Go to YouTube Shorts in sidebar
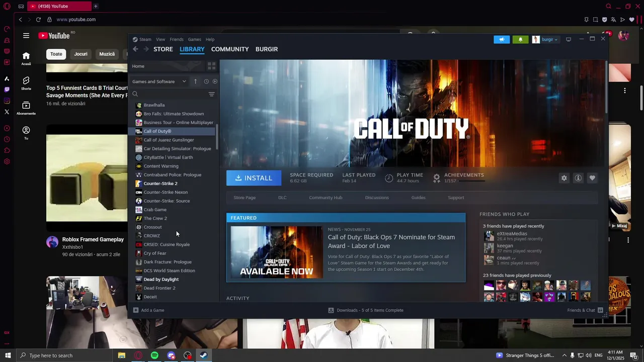644x362 pixels. (x=26, y=83)
